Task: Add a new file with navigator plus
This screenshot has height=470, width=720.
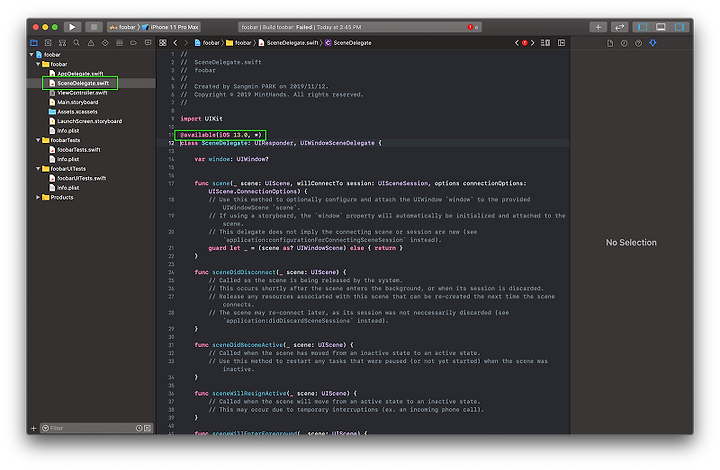Action: tap(33, 428)
